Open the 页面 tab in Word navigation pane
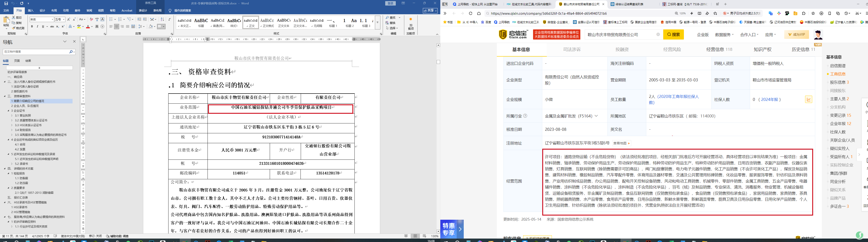Viewport: 868px width, 242px height. click(x=17, y=61)
